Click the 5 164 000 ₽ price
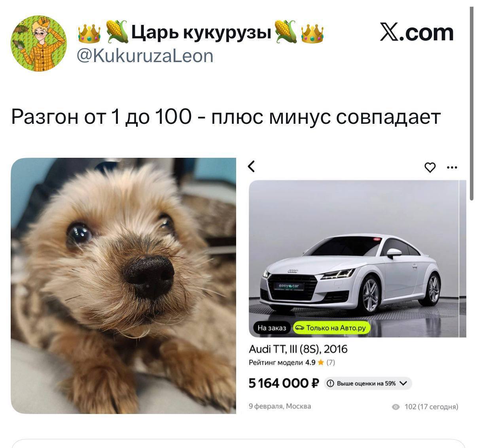 (284, 383)
